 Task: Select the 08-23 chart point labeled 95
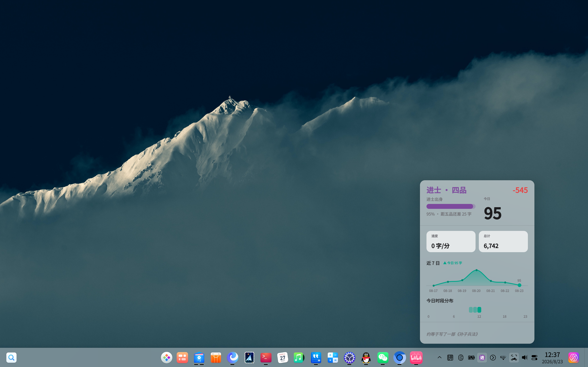pos(519,285)
